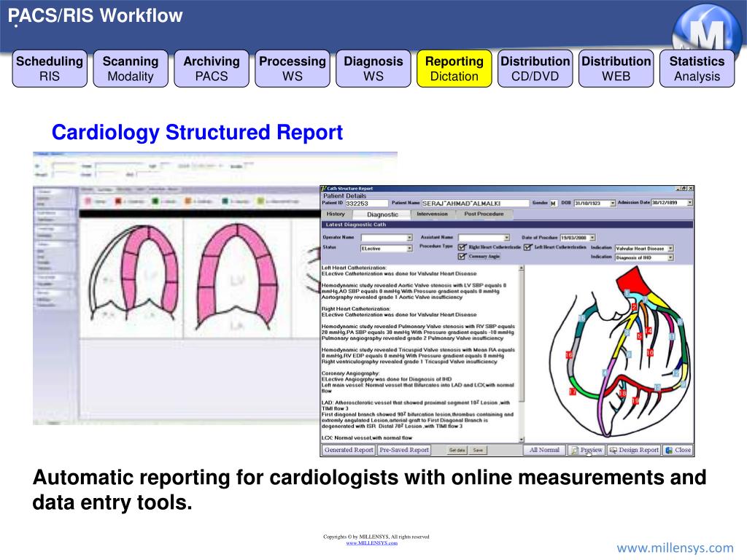Expand the Assistant Name dropdown

coord(506,238)
